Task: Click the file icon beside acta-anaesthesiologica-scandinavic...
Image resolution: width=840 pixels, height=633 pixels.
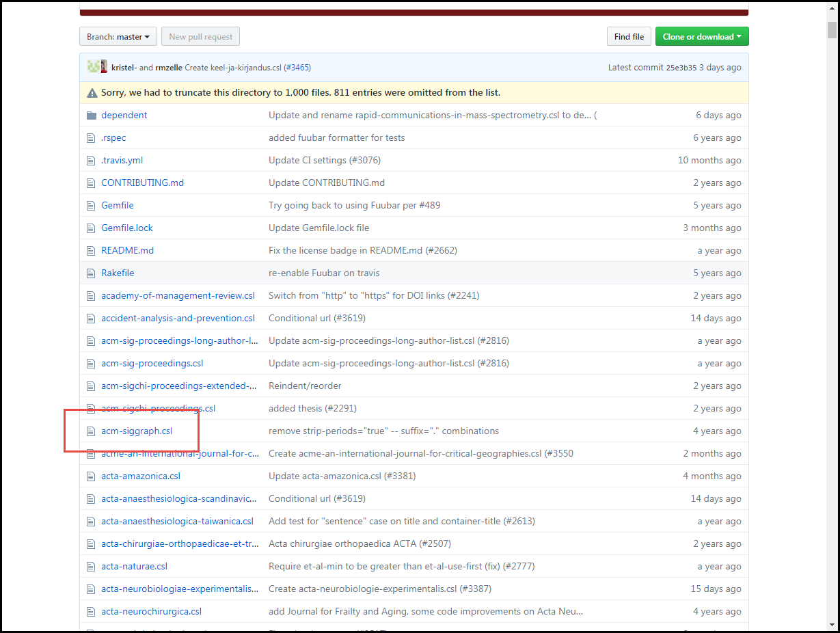Action: coord(91,498)
